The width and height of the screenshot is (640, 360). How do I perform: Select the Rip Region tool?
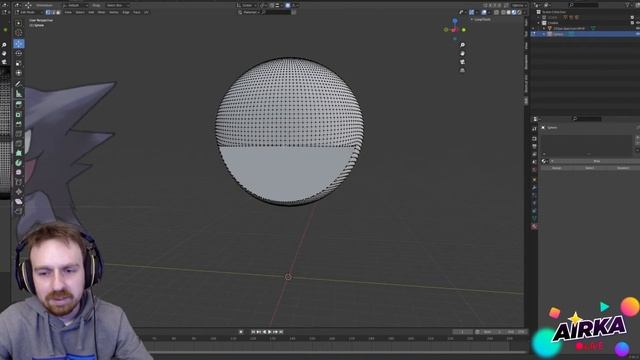[18, 211]
